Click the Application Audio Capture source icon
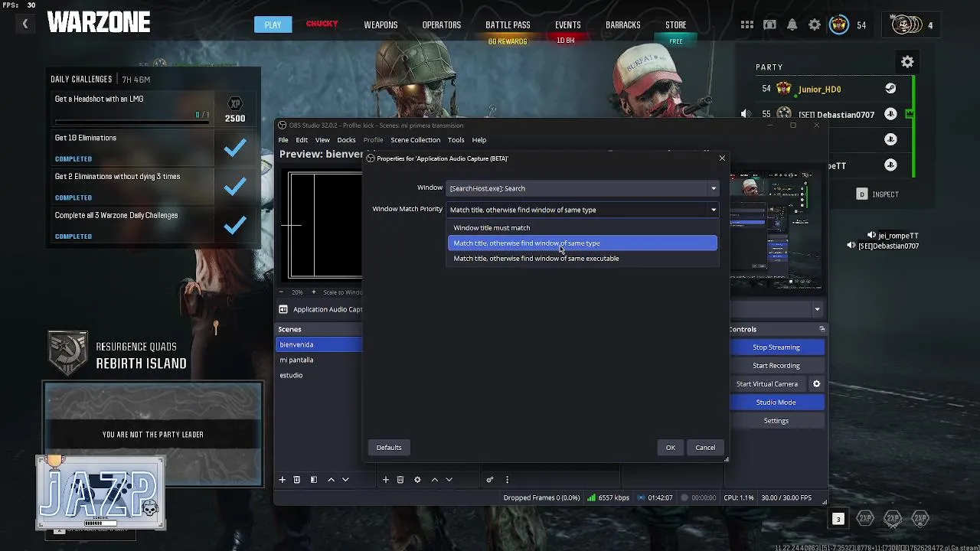The image size is (980, 551). tap(283, 309)
